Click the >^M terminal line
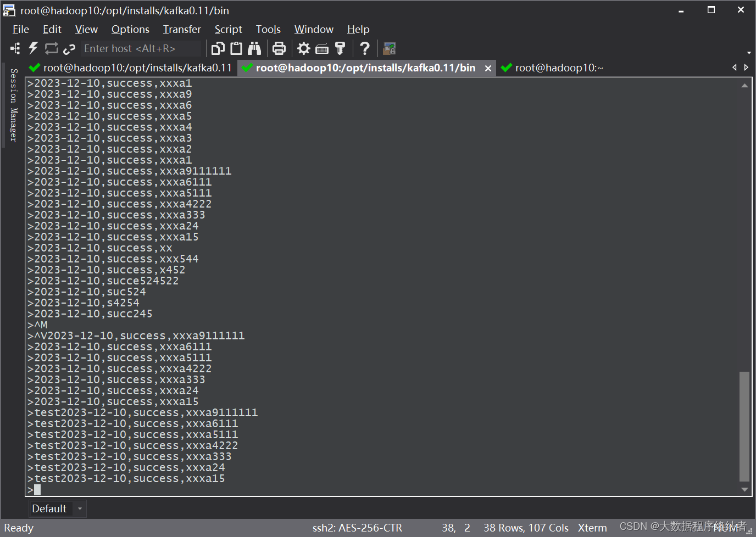The height and width of the screenshot is (537, 756). [x=37, y=325]
